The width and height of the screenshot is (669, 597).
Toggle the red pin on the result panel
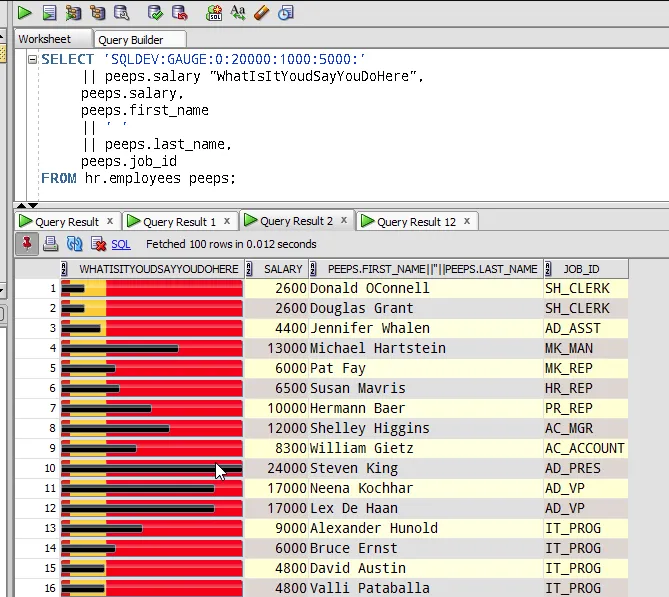[27, 243]
